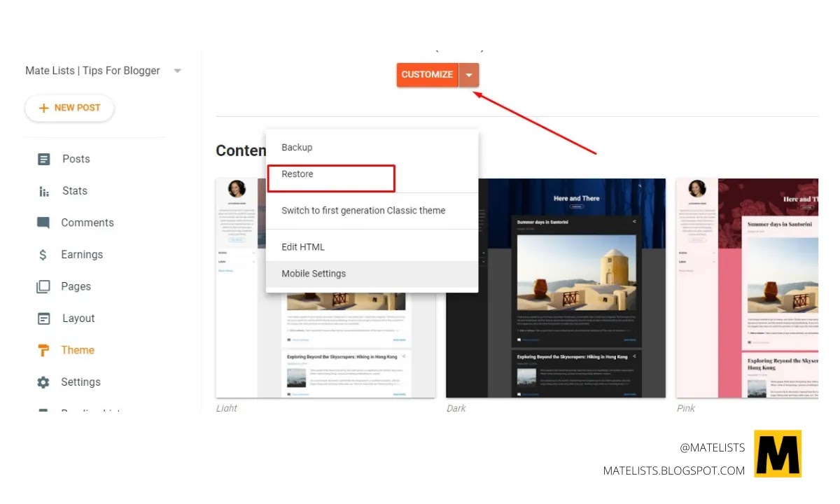The height and width of the screenshot is (504, 840).
Task: Go to Layout section
Action: point(78,318)
